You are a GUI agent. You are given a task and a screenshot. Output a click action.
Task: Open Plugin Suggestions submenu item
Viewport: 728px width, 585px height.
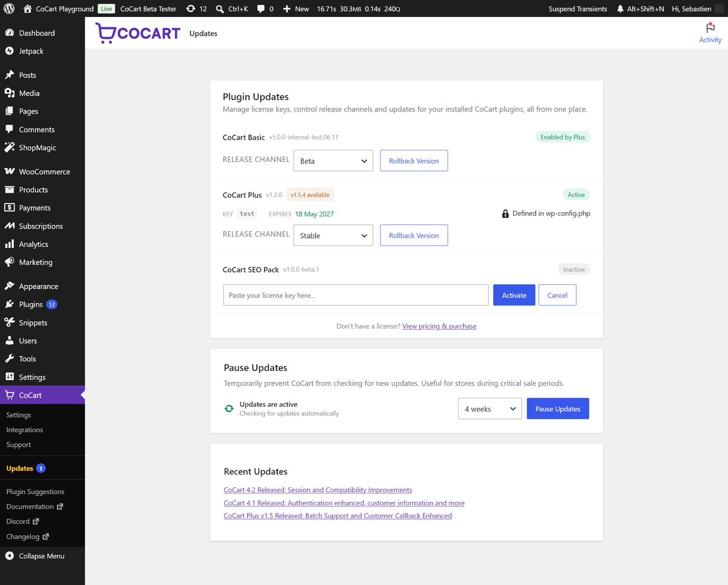[x=35, y=492]
